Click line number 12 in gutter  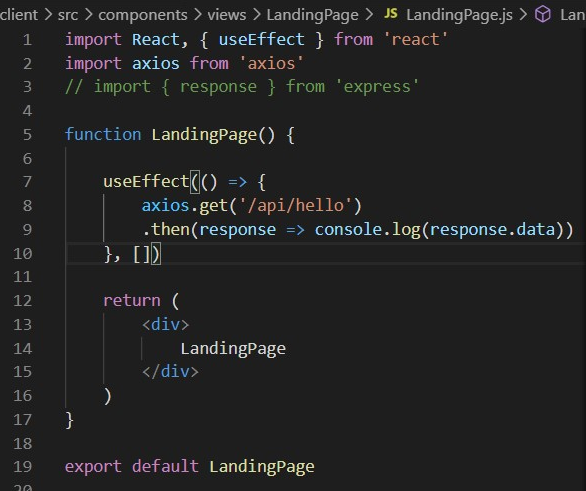click(23, 301)
